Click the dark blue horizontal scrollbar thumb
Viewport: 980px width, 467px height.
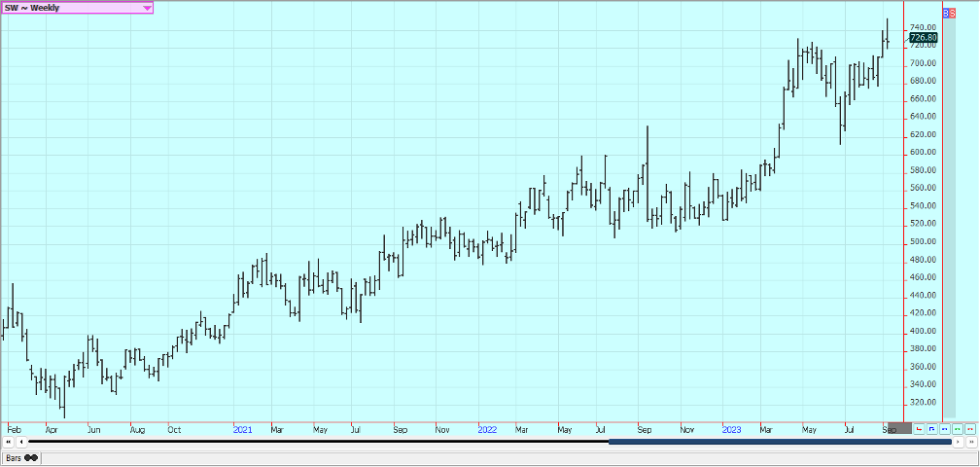coord(779,442)
